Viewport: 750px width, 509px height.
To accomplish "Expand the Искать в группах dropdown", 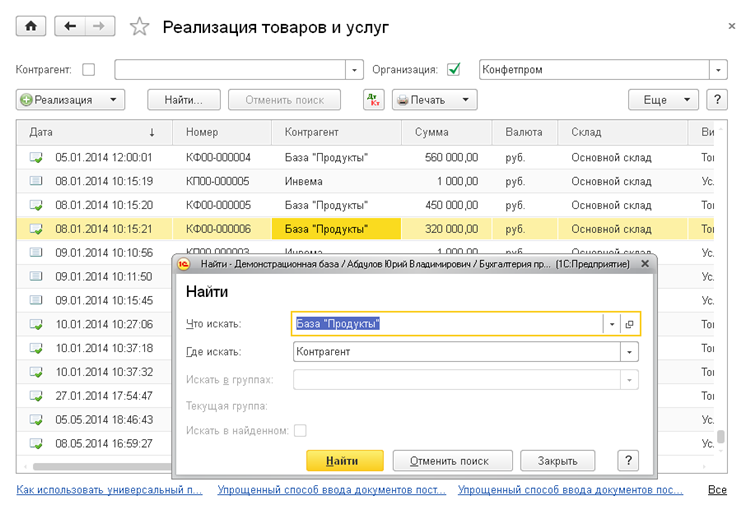I will [x=629, y=380].
